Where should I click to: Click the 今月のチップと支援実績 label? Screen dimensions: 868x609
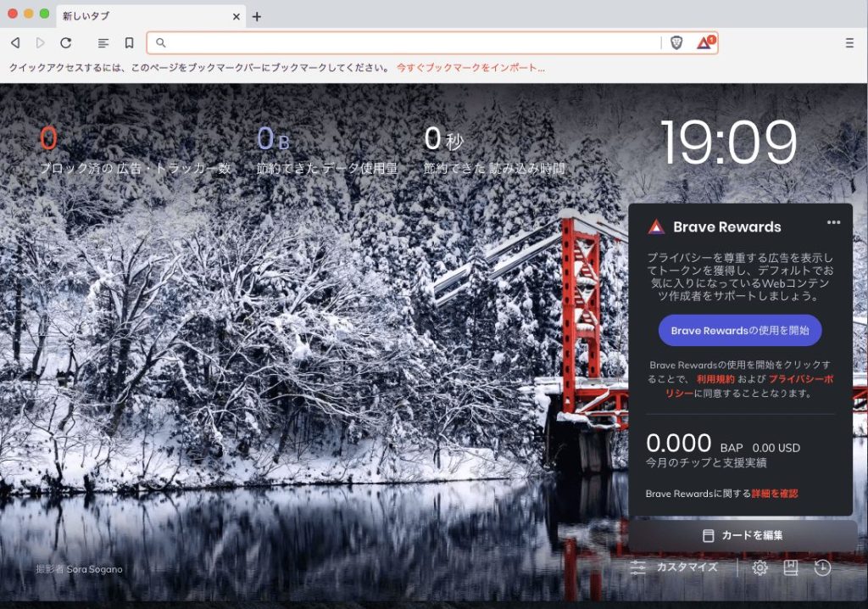tap(706, 463)
